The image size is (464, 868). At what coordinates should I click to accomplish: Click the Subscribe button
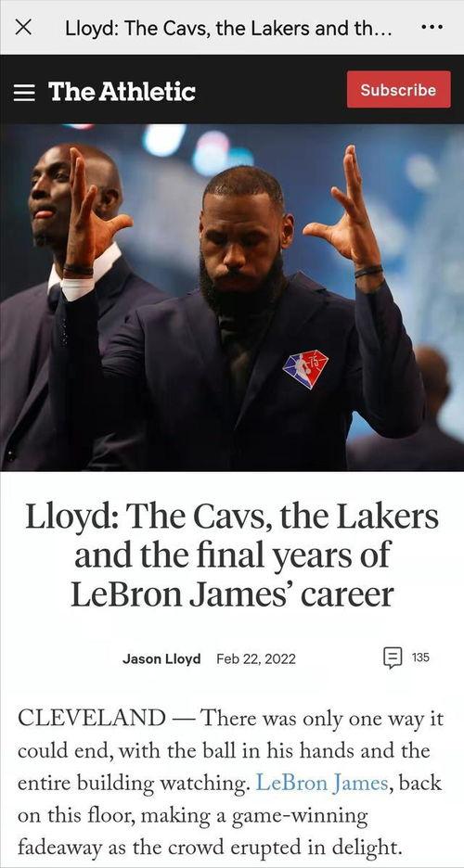[x=398, y=90]
